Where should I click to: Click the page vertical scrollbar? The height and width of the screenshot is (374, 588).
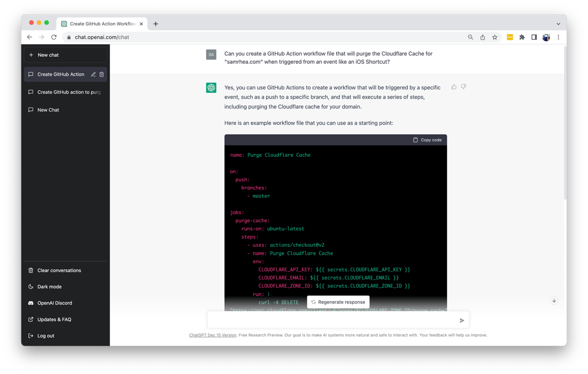click(565, 122)
